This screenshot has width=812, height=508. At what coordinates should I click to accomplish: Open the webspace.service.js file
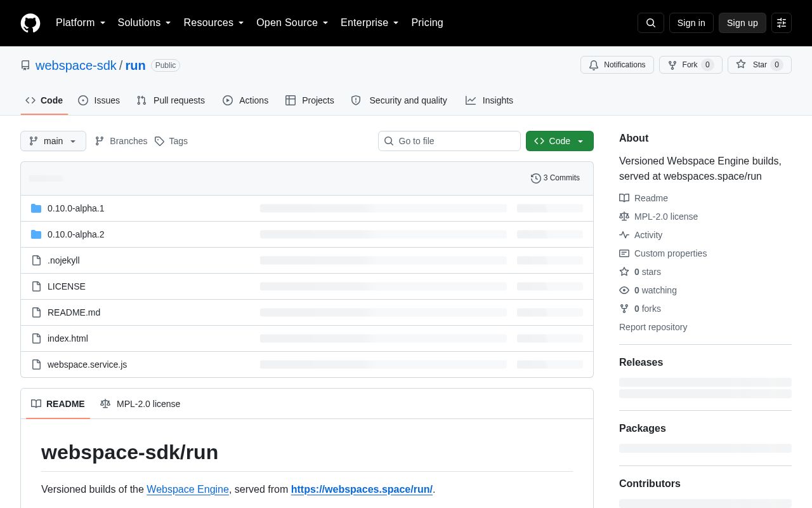87,364
